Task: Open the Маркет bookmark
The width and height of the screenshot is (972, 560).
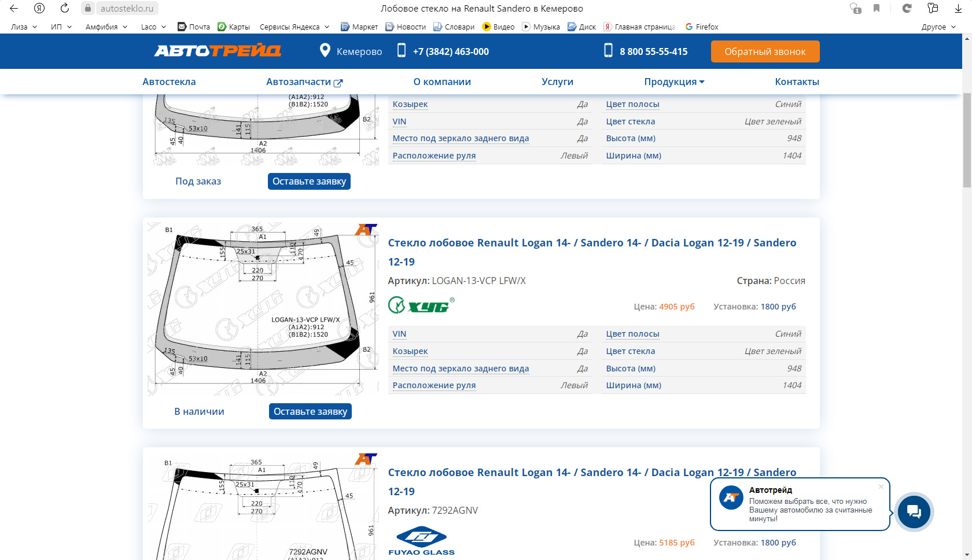Action: coord(359,27)
